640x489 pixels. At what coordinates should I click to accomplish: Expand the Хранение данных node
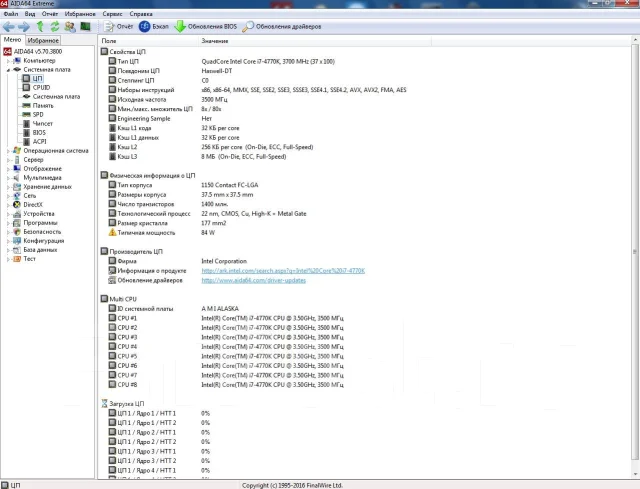pos(8,187)
